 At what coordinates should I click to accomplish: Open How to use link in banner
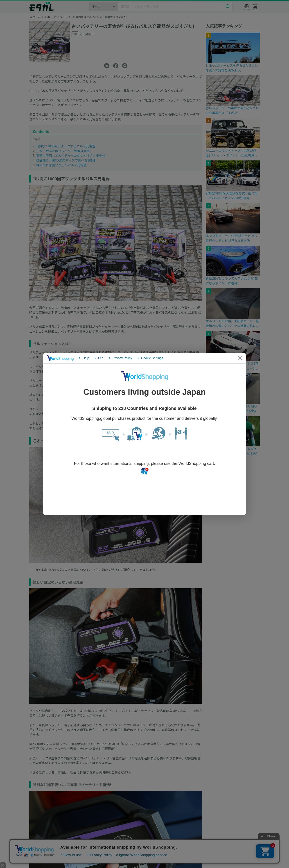(71, 855)
